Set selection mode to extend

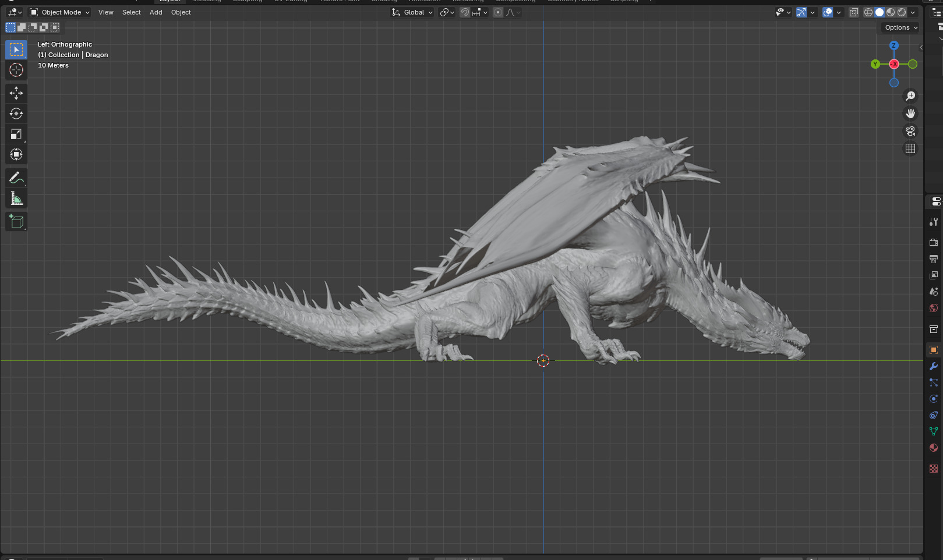pos(22,27)
